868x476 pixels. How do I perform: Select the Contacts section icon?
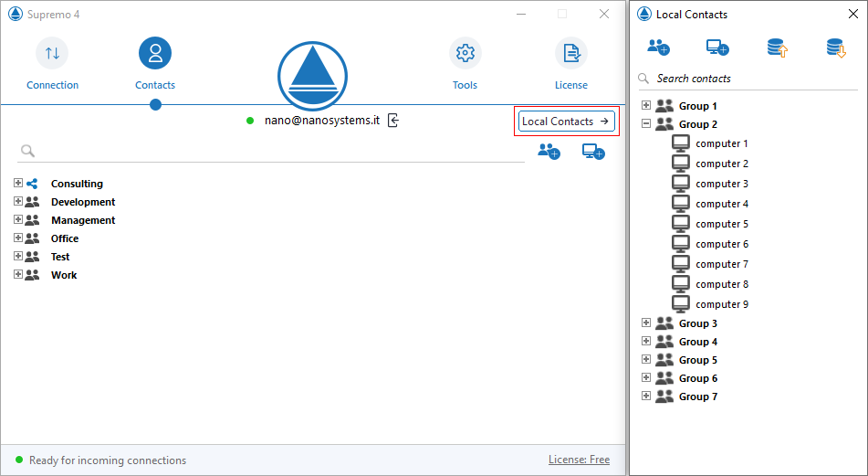pos(155,53)
